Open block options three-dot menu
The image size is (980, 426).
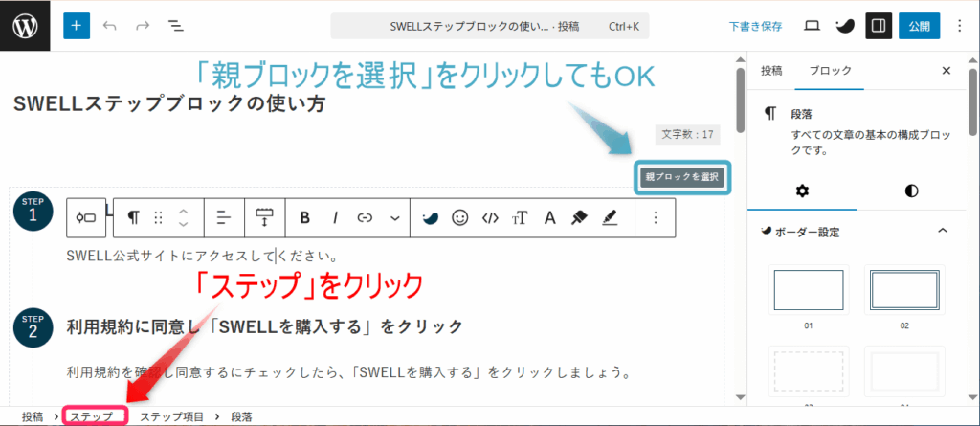656,218
